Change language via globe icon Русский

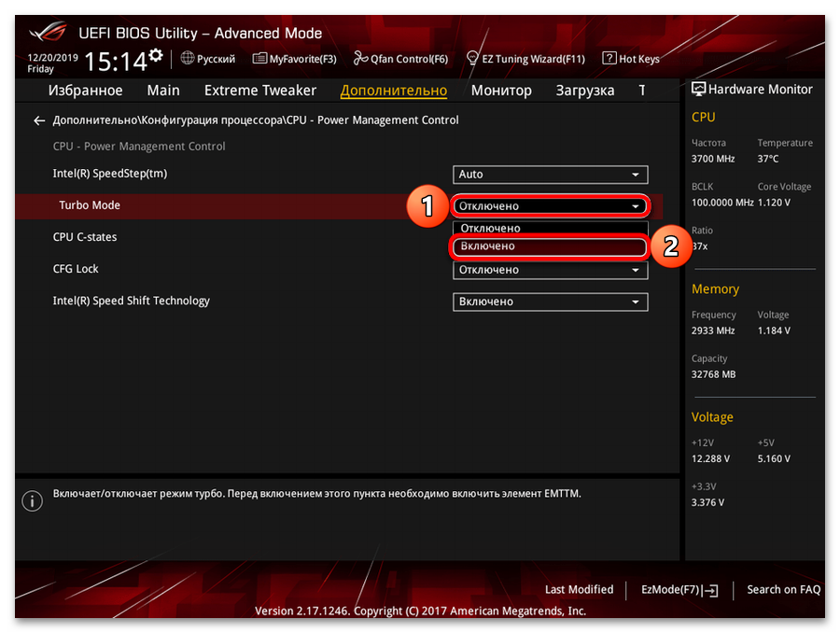coord(187,58)
